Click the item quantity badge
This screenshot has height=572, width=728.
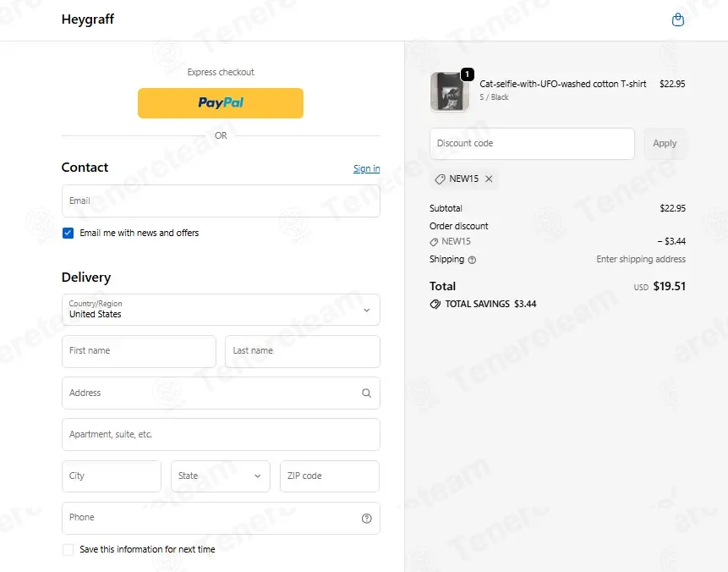coord(467,74)
